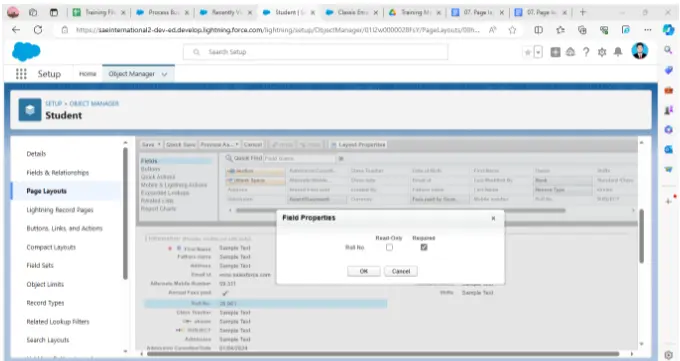
Task: Open browser Settings and more ellipsis
Action: pyautogui.click(x=647, y=30)
